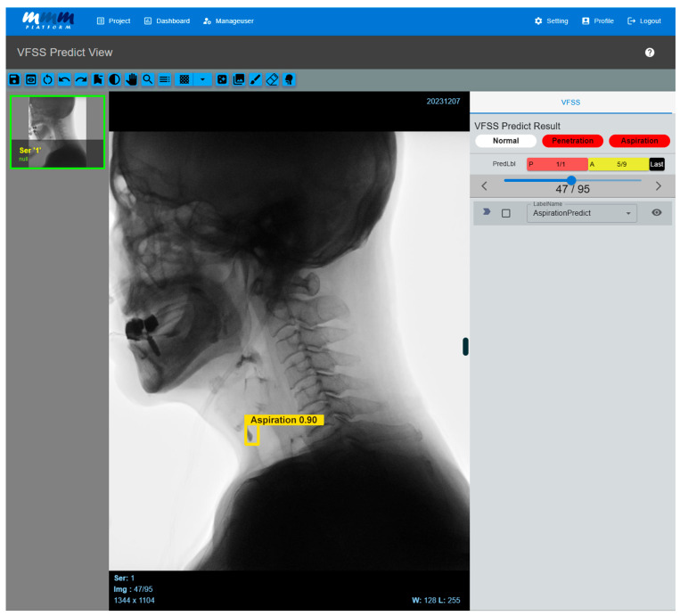This screenshot has width=680, height=616.
Task: Click the black Last button
Action: pyautogui.click(x=657, y=164)
